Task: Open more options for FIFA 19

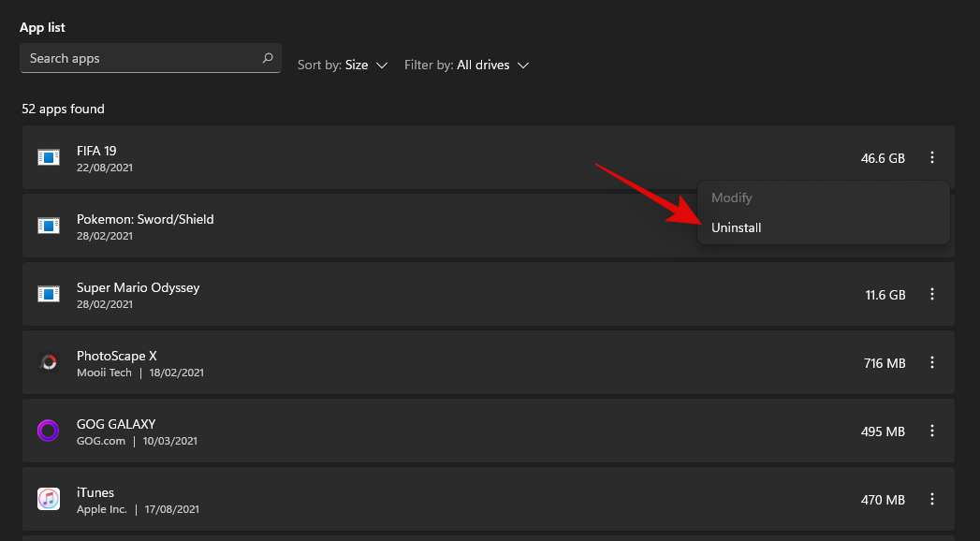Action: click(x=931, y=158)
